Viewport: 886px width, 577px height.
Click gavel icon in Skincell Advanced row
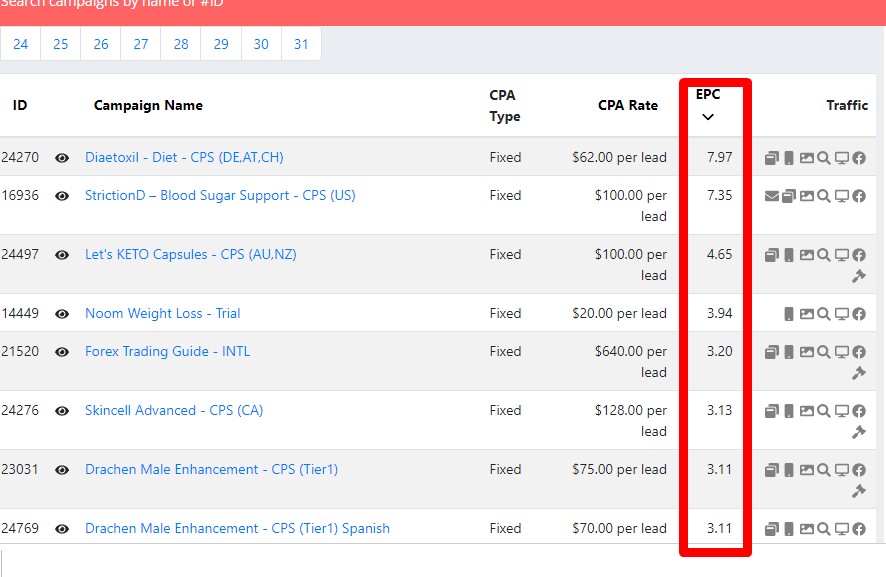[859, 432]
